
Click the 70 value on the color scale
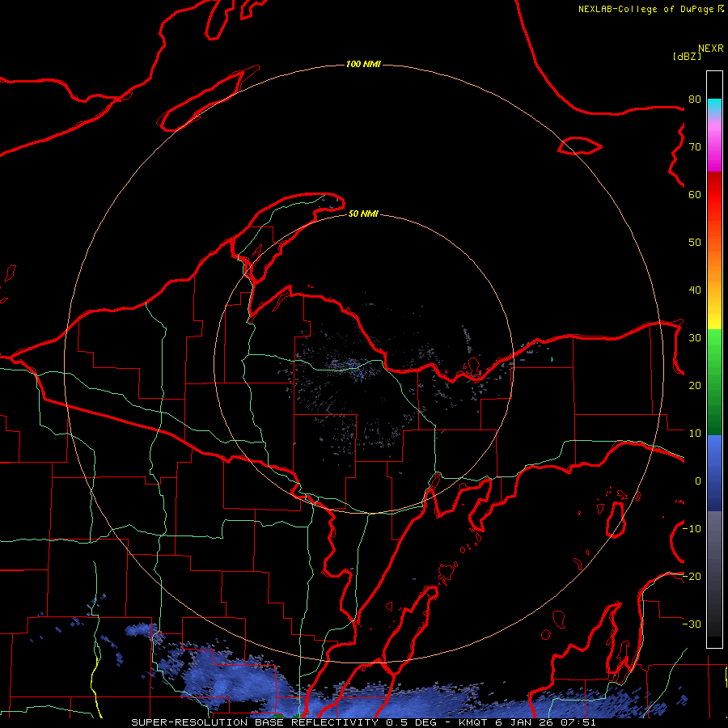click(x=695, y=147)
